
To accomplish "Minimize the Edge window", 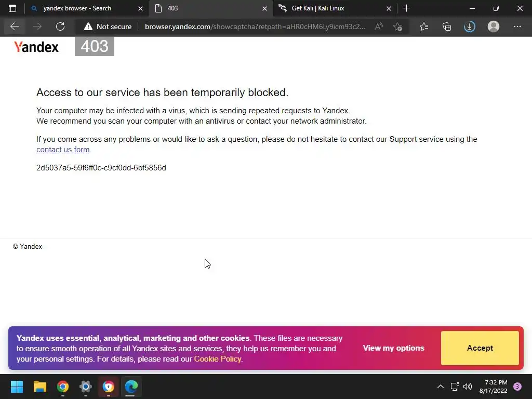I will (472, 8).
